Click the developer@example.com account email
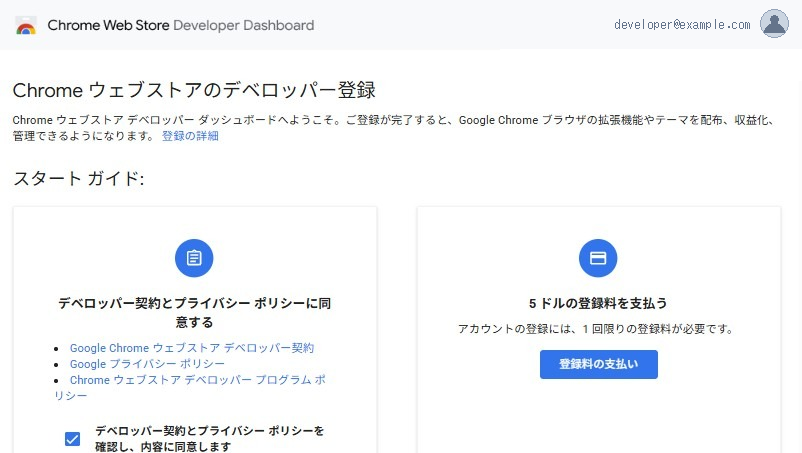 (x=682, y=25)
